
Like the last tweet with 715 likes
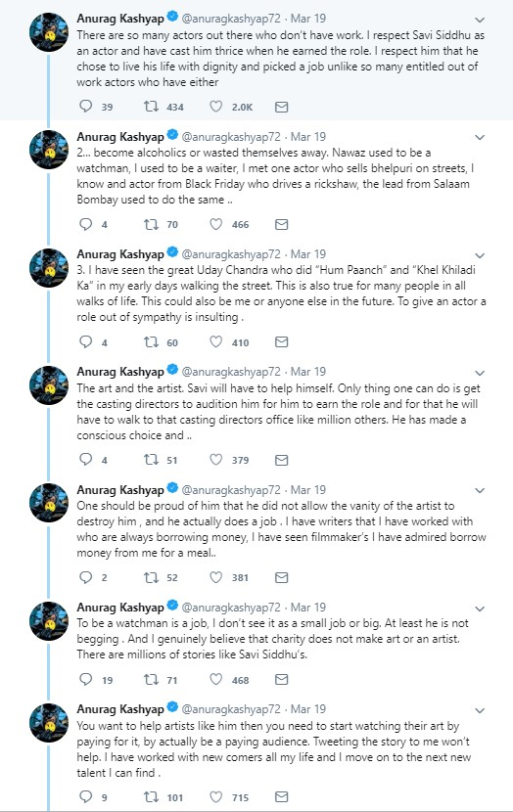point(215,796)
